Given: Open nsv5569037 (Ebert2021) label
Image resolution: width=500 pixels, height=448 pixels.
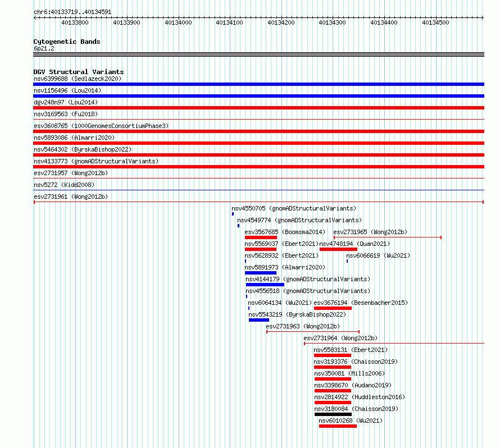Looking at the screenshot, I should pos(281,244).
